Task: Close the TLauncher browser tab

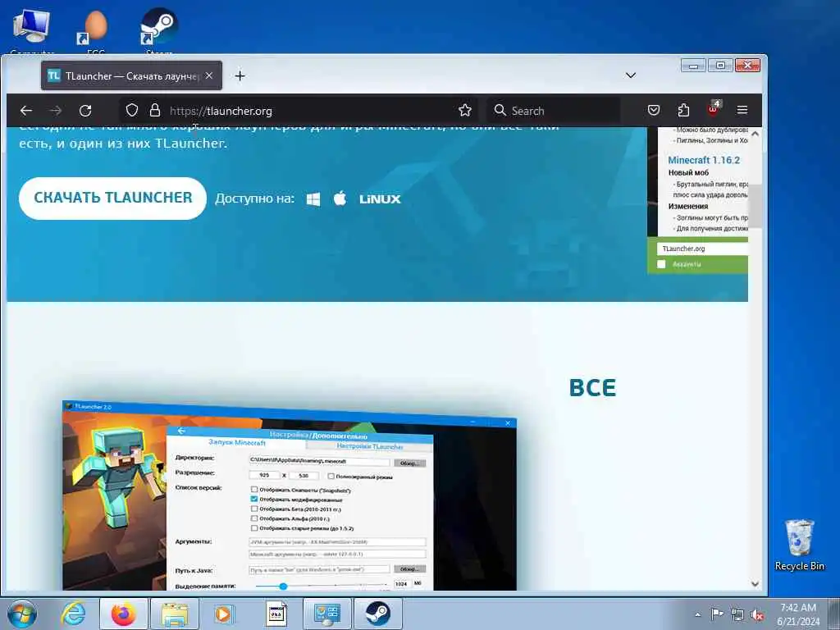Action: tap(209, 76)
